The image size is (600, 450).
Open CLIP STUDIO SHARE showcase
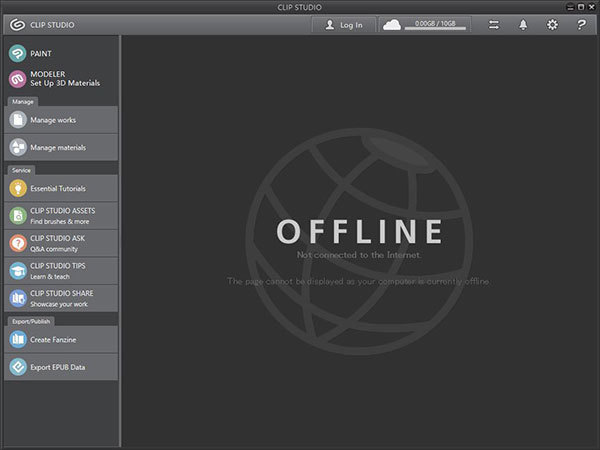pos(59,298)
